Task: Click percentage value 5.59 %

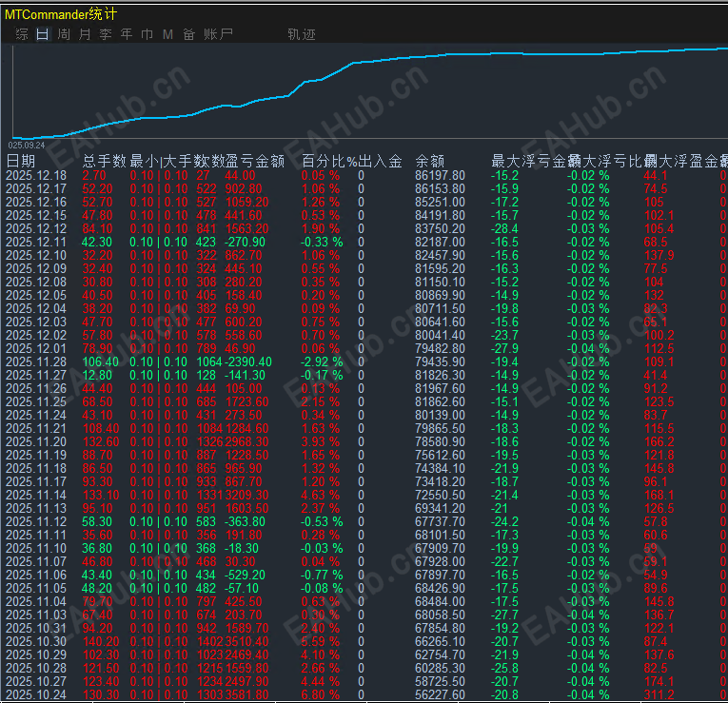Action: coord(321,642)
